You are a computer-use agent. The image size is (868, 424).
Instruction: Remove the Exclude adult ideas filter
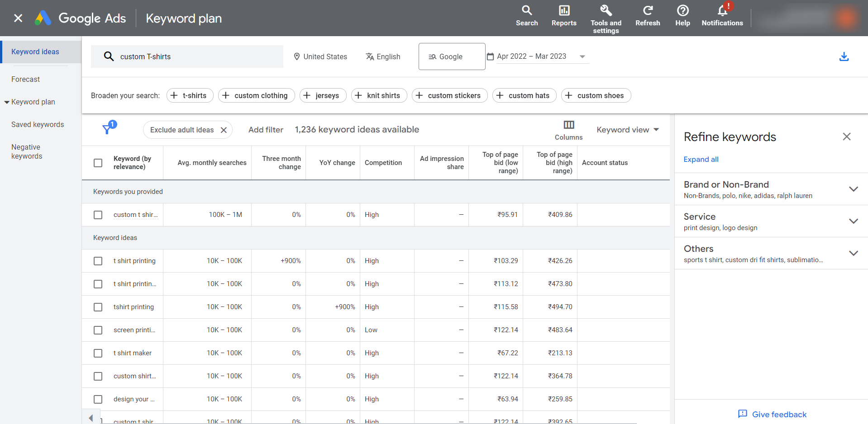[224, 130]
